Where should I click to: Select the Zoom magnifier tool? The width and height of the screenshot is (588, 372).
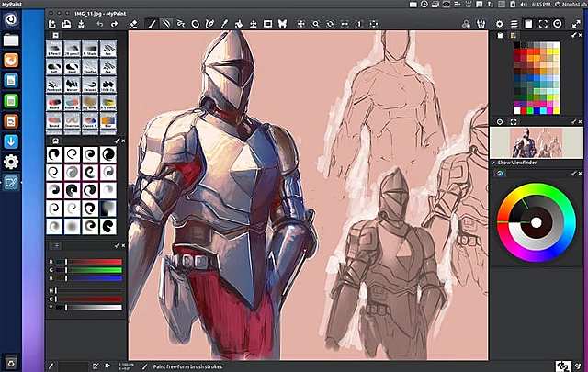click(x=316, y=24)
